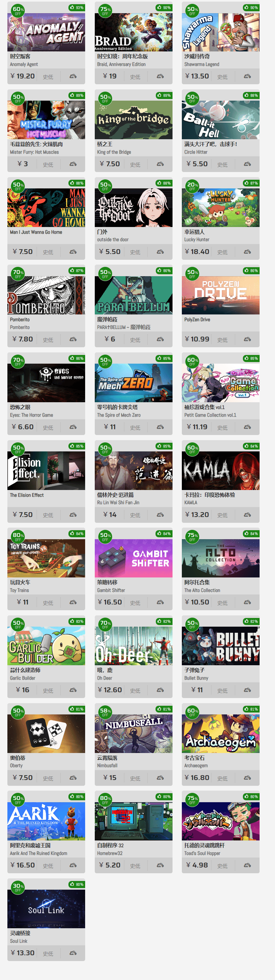Open the Archaeogem game thumbnail

pos(221,733)
